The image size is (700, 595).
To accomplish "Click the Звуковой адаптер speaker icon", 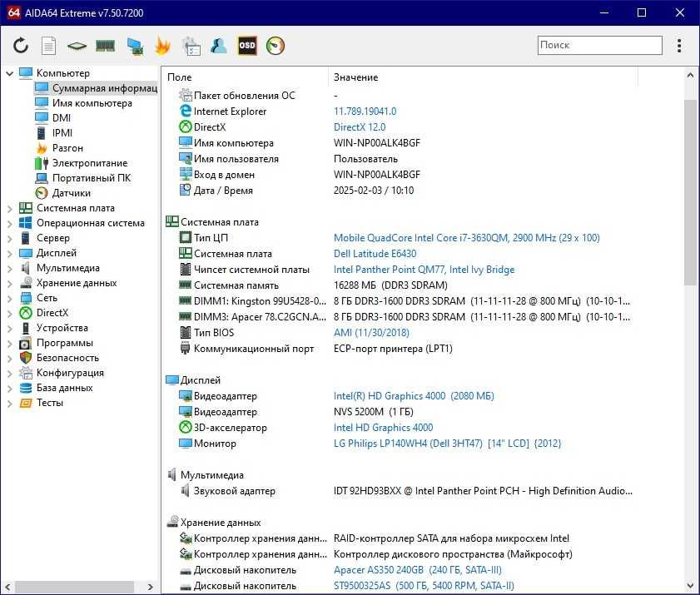I will click(186, 490).
